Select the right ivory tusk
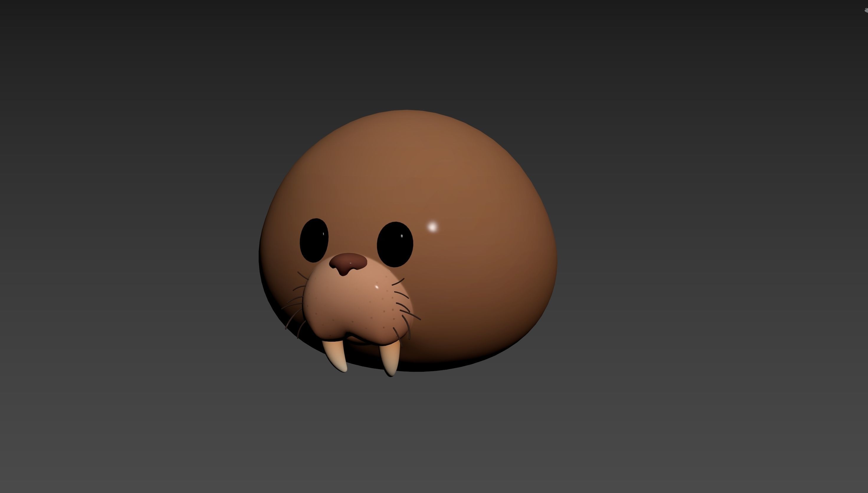The image size is (868, 493). [x=390, y=359]
